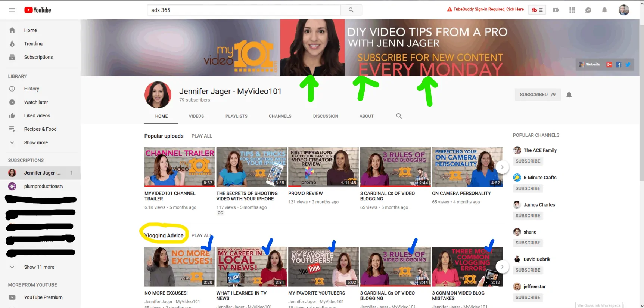
Task: Expand Show 11 more subscriptions
Action: pos(39,267)
